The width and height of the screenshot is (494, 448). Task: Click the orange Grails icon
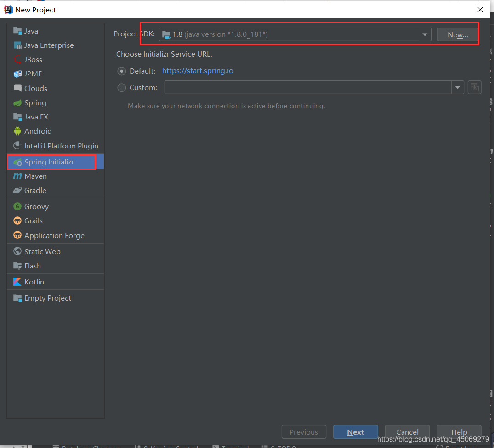tap(17, 221)
